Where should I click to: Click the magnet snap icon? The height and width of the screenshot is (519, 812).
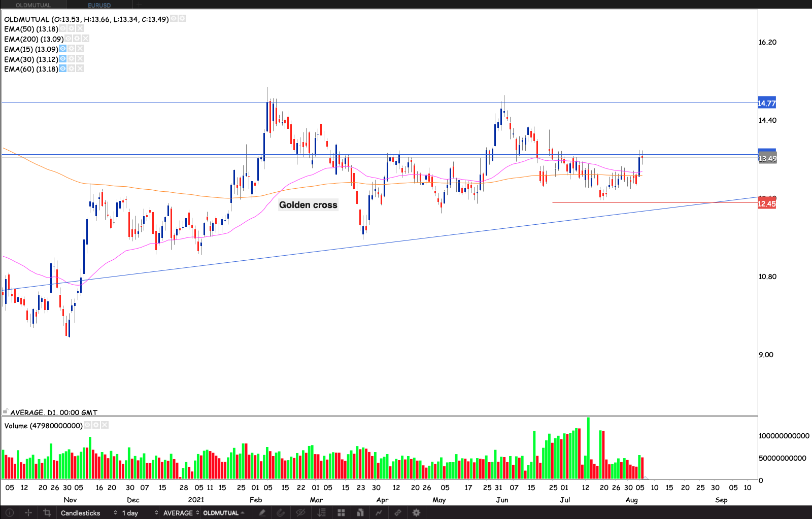coord(281,512)
